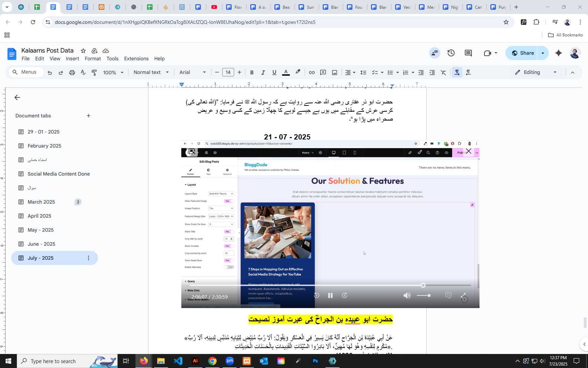Run spelling and grammar check icon

pos(83,73)
